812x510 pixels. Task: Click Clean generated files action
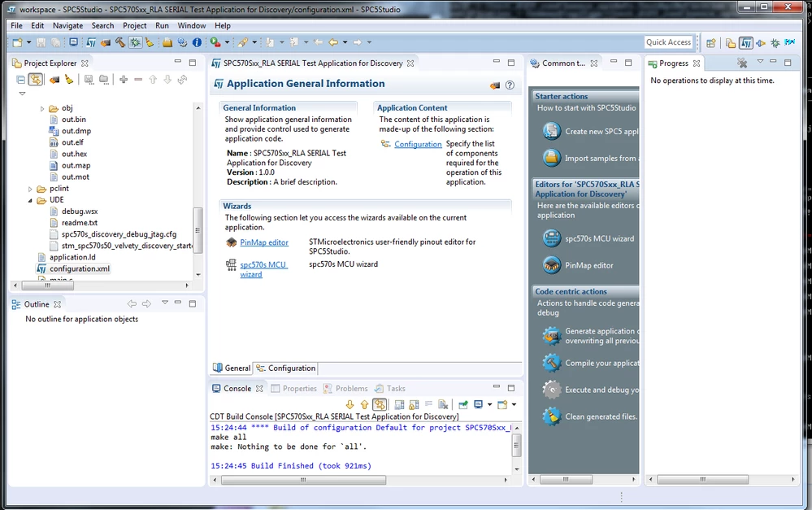point(590,416)
